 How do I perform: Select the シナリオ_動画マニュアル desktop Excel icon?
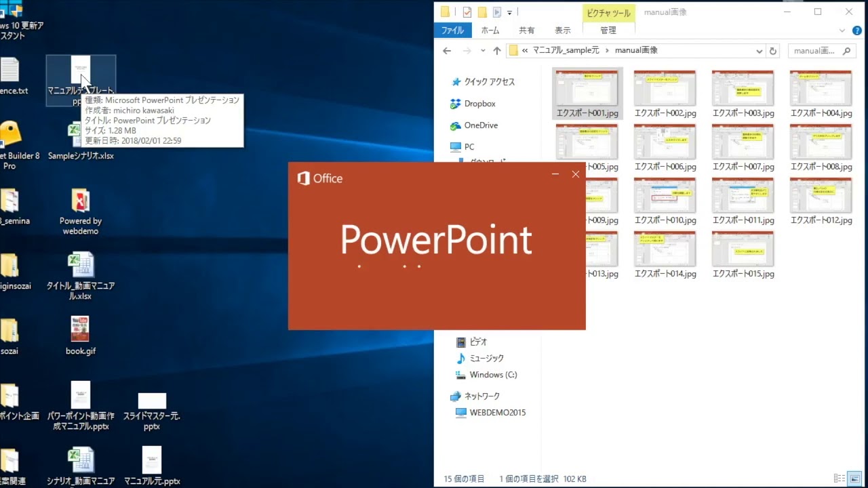coord(81,467)
